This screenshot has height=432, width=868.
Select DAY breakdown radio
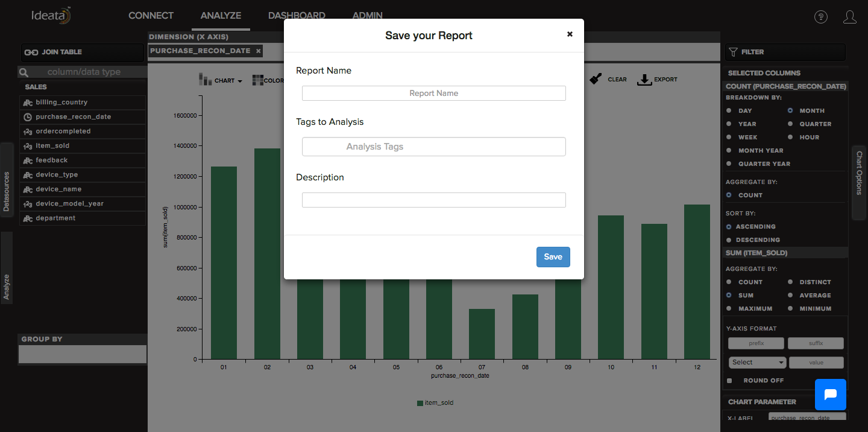pyautogui.click(x=729, y=111)
